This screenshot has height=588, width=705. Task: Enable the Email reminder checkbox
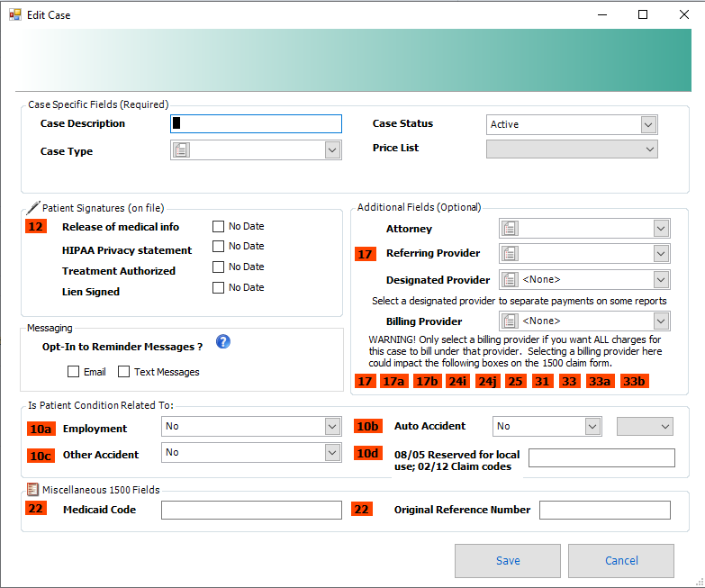(74, 372)
